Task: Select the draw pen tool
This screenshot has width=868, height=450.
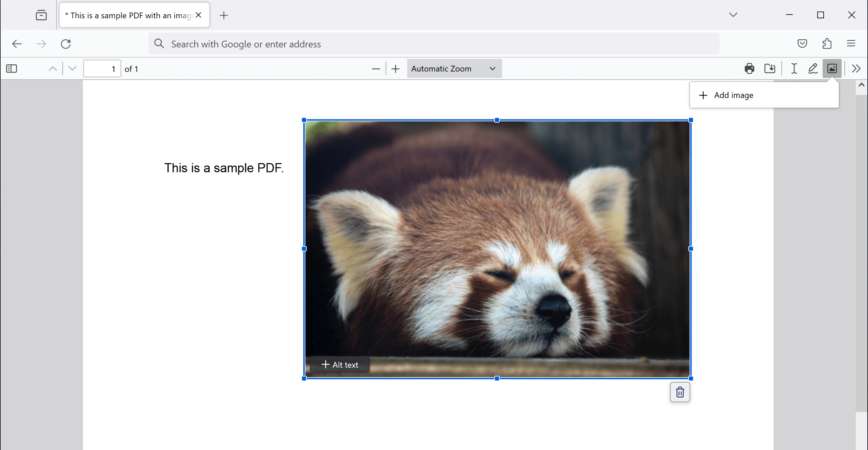Action: (813, 69)
